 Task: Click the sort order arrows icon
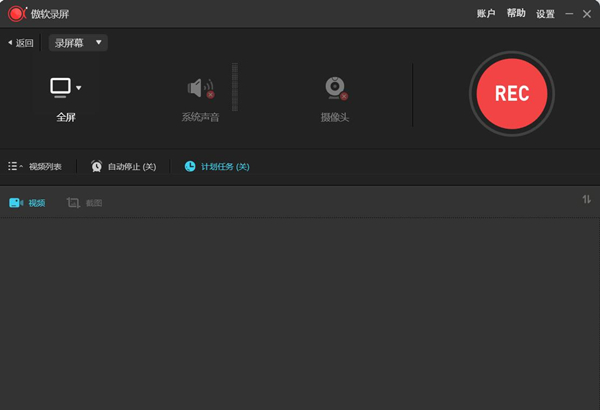pyautogui.click(x=586, y=199)
